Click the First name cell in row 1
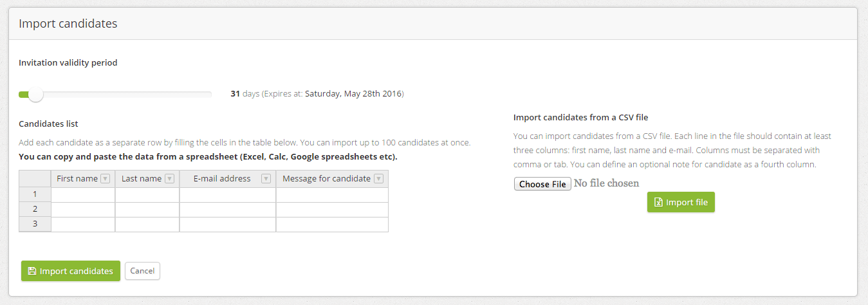The height and width of the screenshot is (305, 868). 83,194
